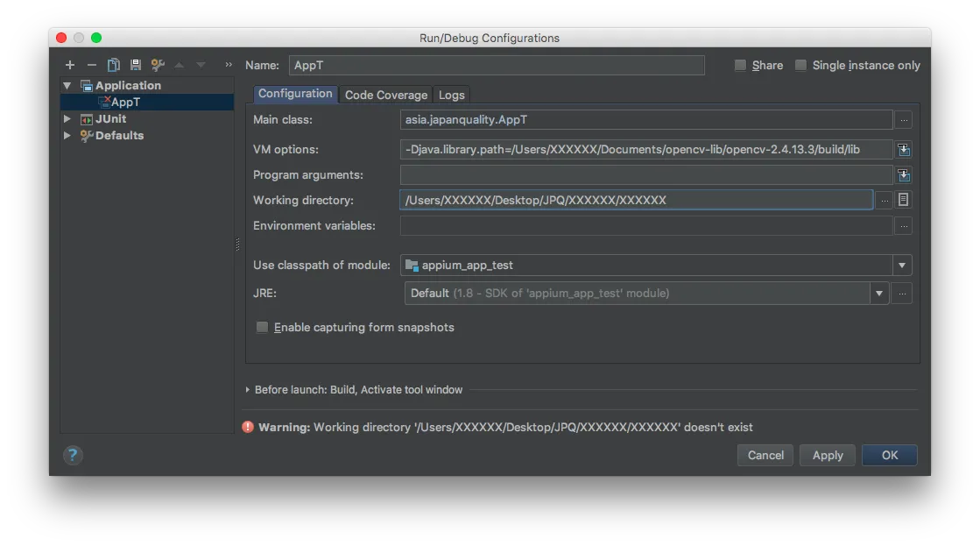
Task: Enable the Share checkbox
Action: pos(741,66)
